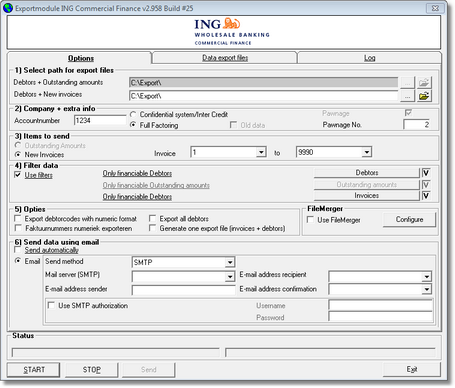Open folder icon for Outstanding amounts path
Viewport: 455px width, 388px height.
coord(424,82)
